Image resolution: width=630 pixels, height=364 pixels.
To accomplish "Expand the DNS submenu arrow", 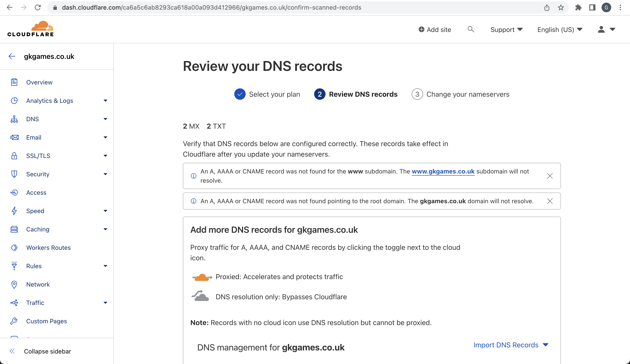I will [105, 119].
